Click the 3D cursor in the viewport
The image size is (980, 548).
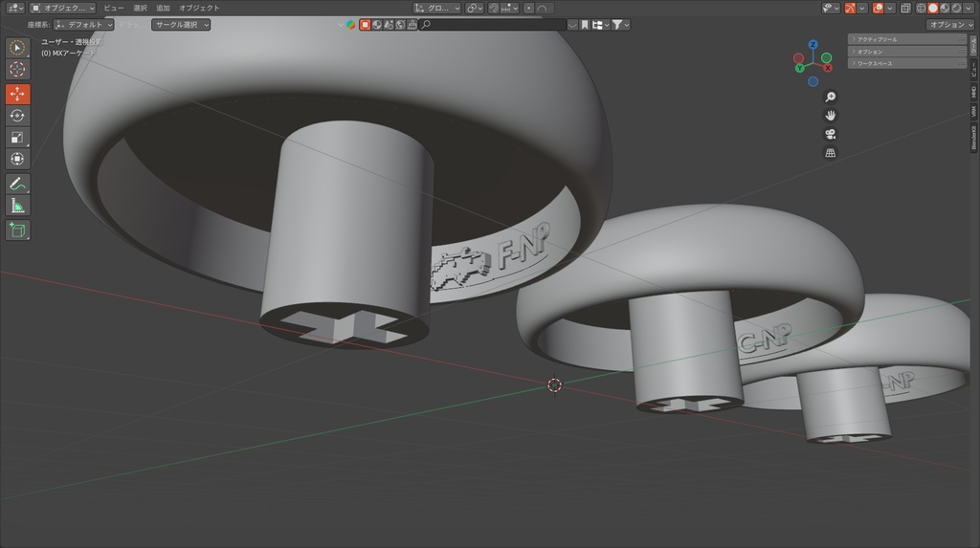click(x=554, y=384)
